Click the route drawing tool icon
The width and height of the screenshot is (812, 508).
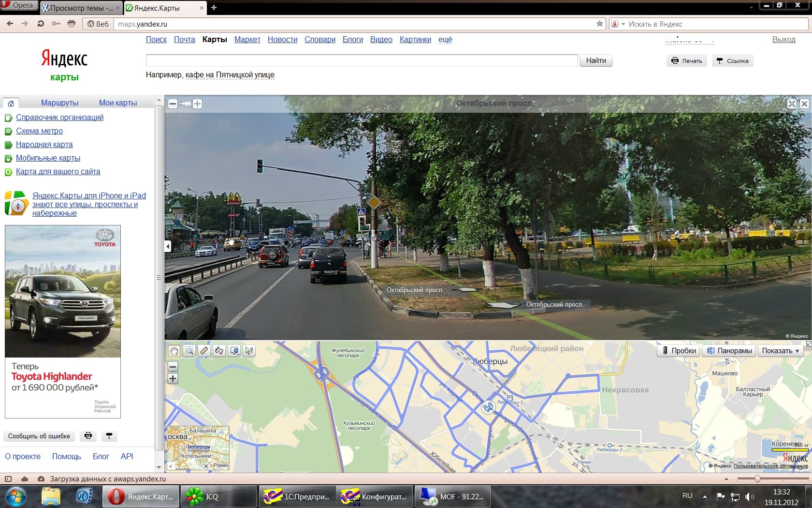[219, 351]
